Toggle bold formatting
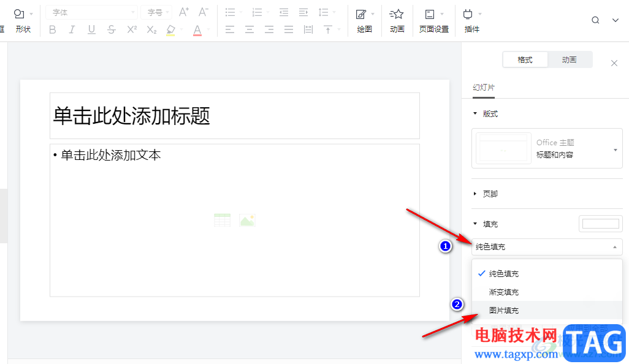This screenshot has width=629, height=364. click(x=53, y=29)
